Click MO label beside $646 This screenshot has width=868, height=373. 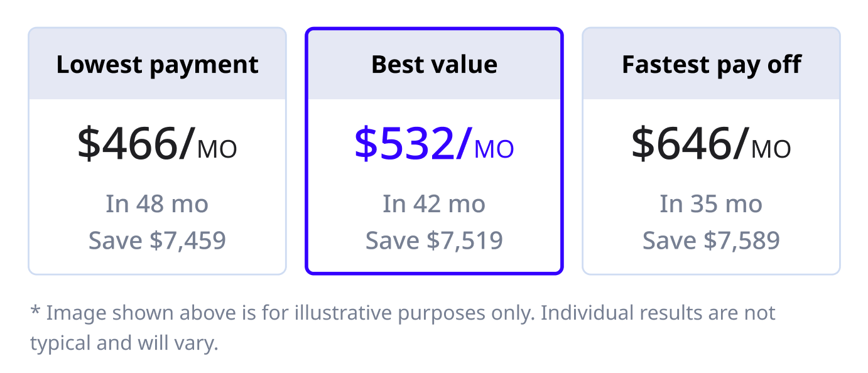click(771, 149)
